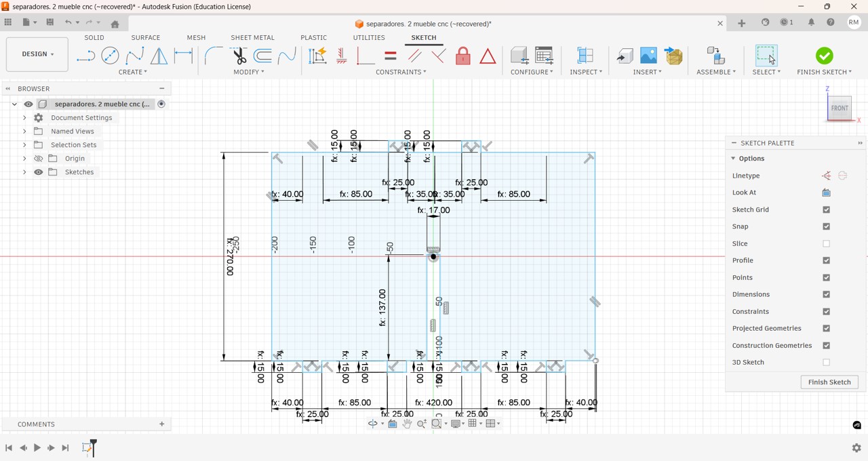Expand the Sketches folder
This screenshot has height=461, width=868.
click(24, 172)
